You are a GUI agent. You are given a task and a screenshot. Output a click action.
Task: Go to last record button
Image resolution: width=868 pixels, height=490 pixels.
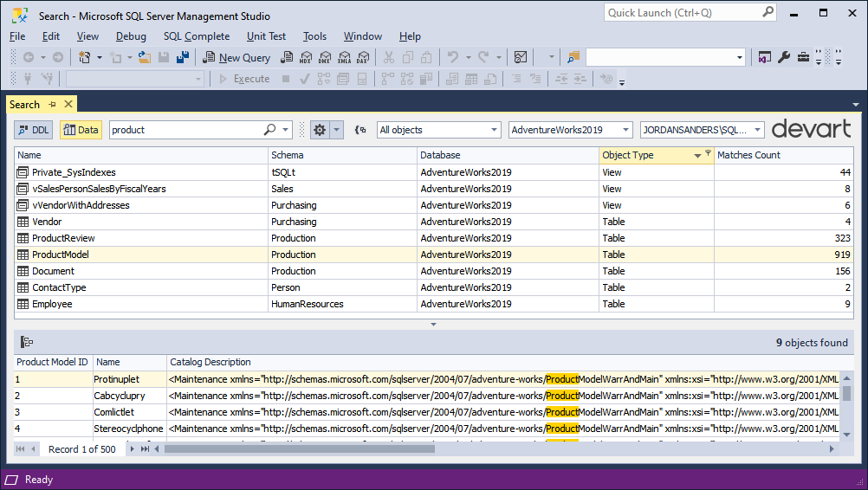point(145,449)
